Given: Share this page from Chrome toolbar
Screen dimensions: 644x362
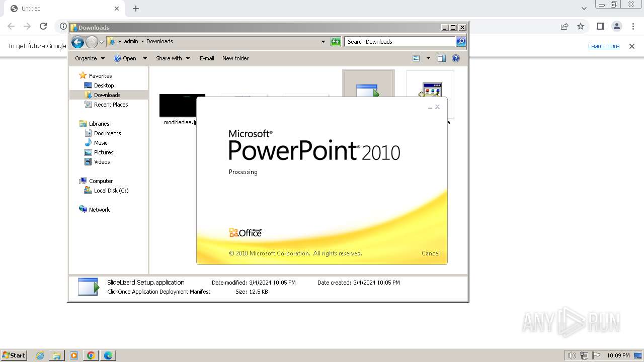Looking at the screenshot, I should (x=565, y=26).
